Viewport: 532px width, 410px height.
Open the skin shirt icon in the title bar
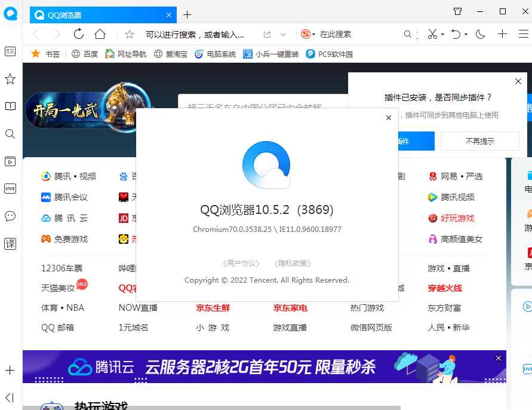(x=458, y=11)
